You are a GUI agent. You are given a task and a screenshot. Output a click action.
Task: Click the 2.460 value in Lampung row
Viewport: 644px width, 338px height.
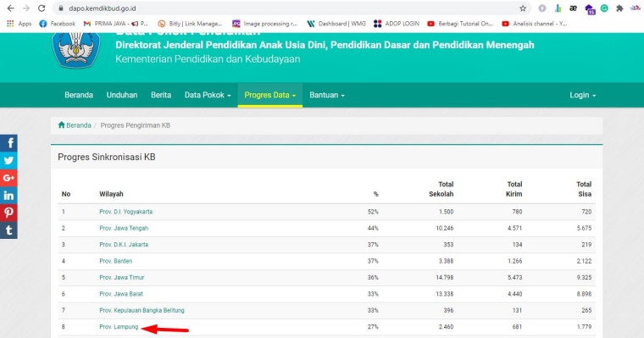(446, 327)
